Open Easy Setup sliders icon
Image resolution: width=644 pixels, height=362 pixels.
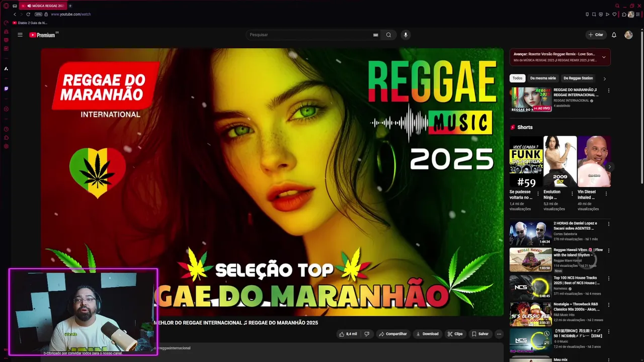point(638,14)
